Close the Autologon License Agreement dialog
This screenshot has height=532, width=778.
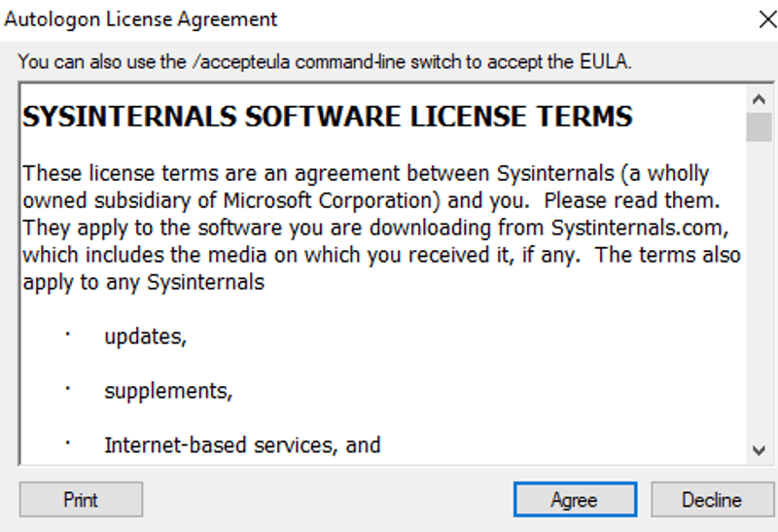pos(765,18)
